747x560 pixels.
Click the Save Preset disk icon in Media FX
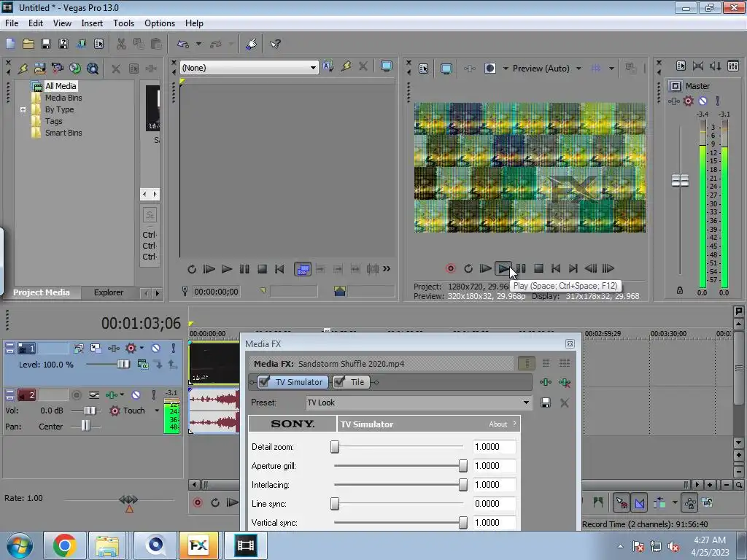pyautogui.click(x=546, y=402)
